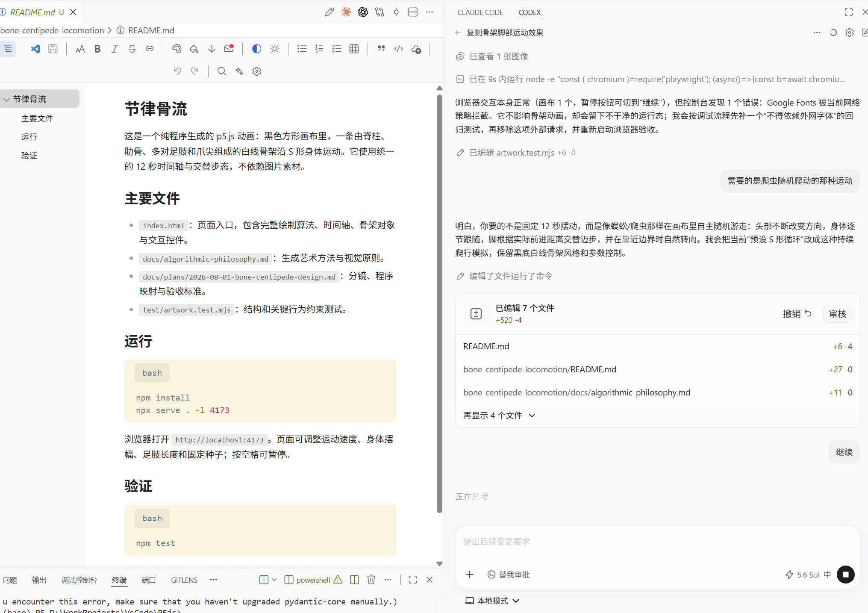Screen dimensions: 868x613
Task: Jump to 主要文件 in outline
Action: click(37, 118)
